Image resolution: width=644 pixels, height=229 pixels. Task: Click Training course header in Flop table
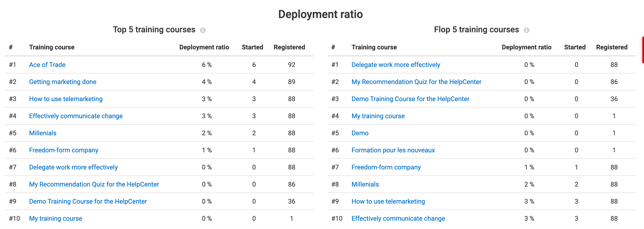point(374,47)
